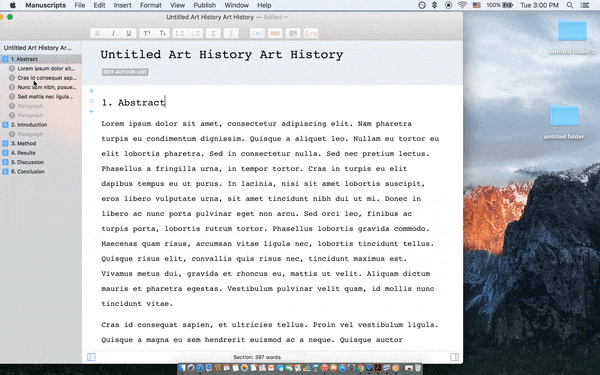Click the Edit Author List button
The height and width of the screenshot is (375, 600).
[x=125, y=72]
